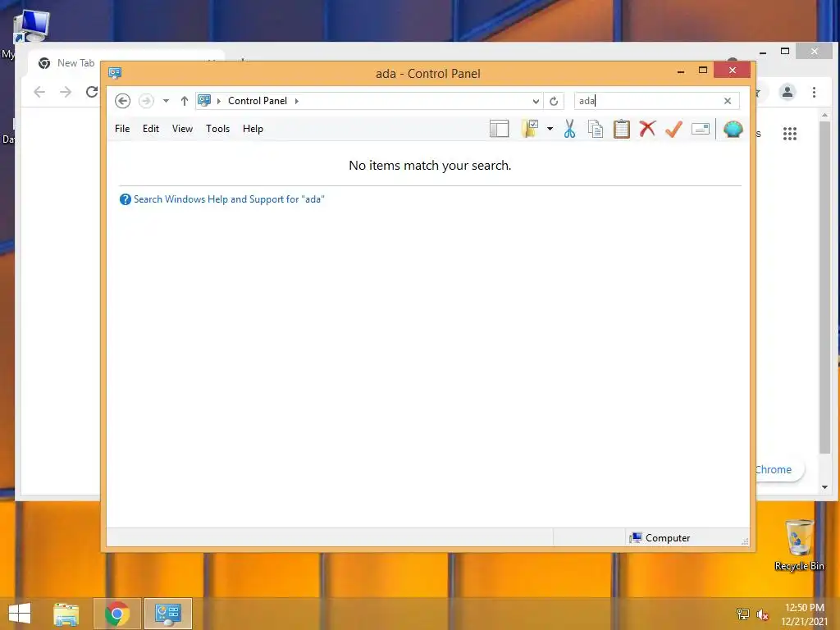
Task: Click the shell globe toolbar icon
Action: click(x=733, y=129)
